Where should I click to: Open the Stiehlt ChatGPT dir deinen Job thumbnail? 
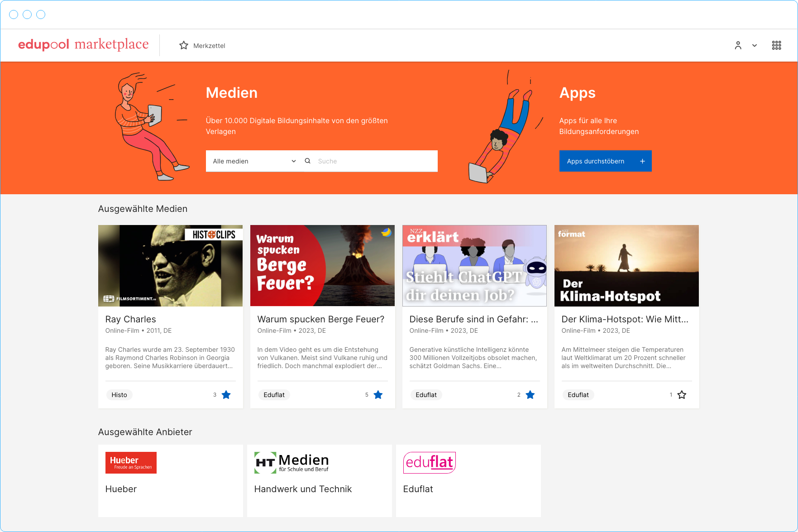point(474,266)
